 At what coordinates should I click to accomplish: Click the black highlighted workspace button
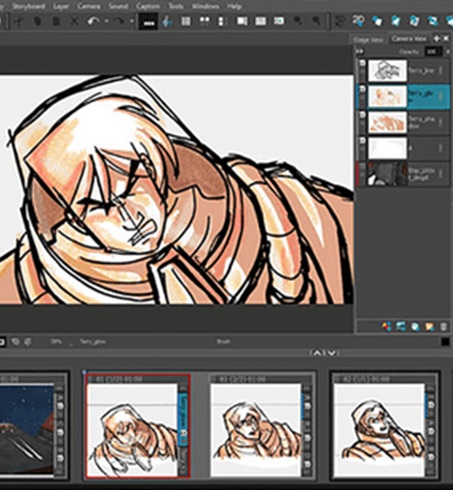pos(148,22)
